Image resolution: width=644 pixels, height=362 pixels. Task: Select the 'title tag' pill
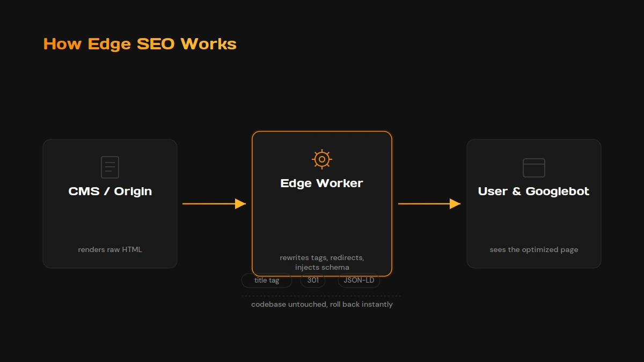pyautogui.click(x=267, y=280)
